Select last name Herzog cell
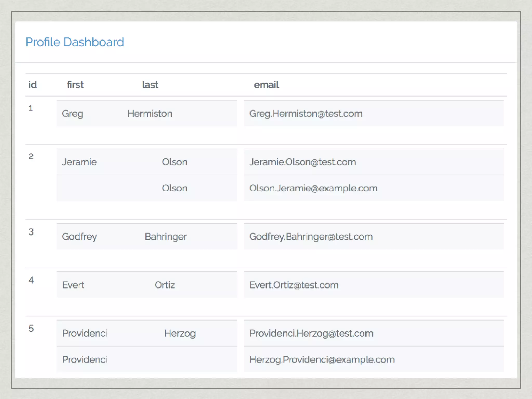 click(x=180, y=333)
